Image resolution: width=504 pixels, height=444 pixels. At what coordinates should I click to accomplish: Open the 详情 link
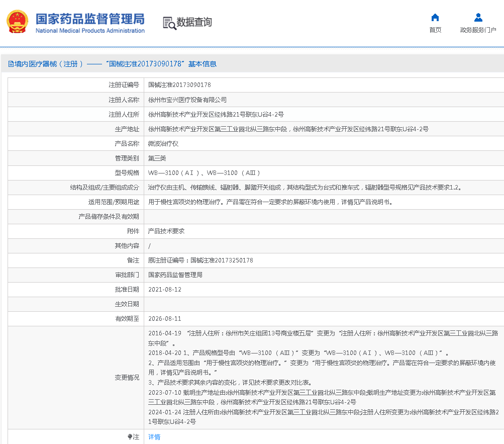(x=154, y=436)
